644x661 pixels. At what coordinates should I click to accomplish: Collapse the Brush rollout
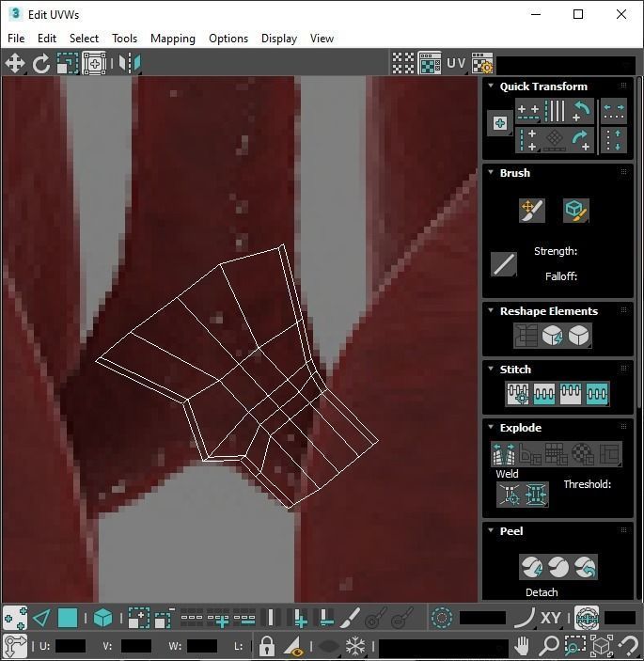(491, 172)
